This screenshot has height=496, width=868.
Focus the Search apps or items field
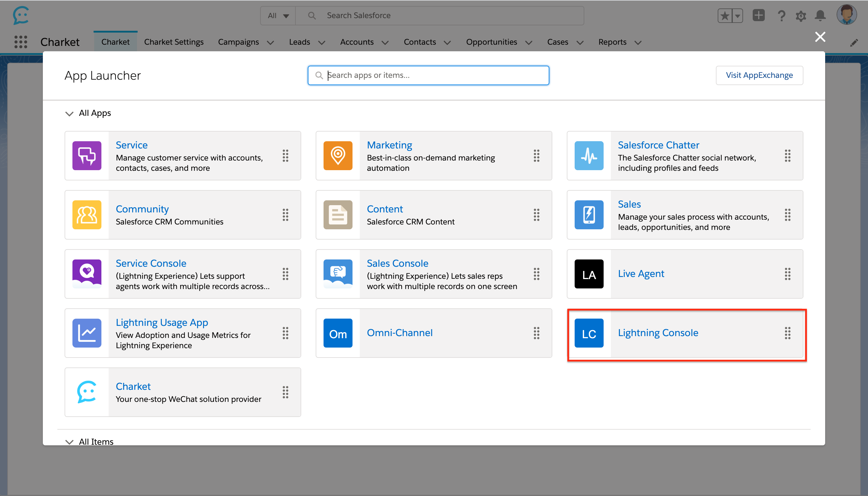(x=428, y=75)
